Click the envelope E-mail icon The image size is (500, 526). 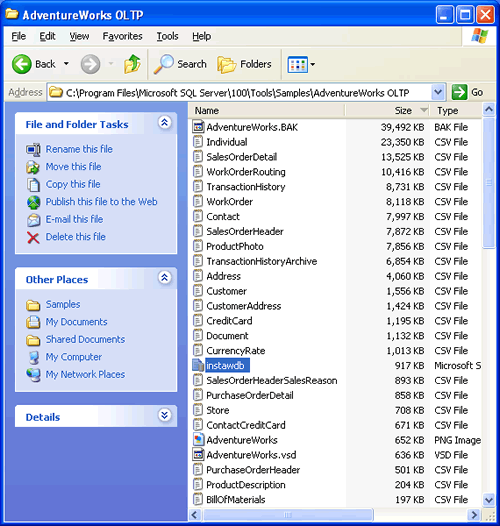(33, 220)
